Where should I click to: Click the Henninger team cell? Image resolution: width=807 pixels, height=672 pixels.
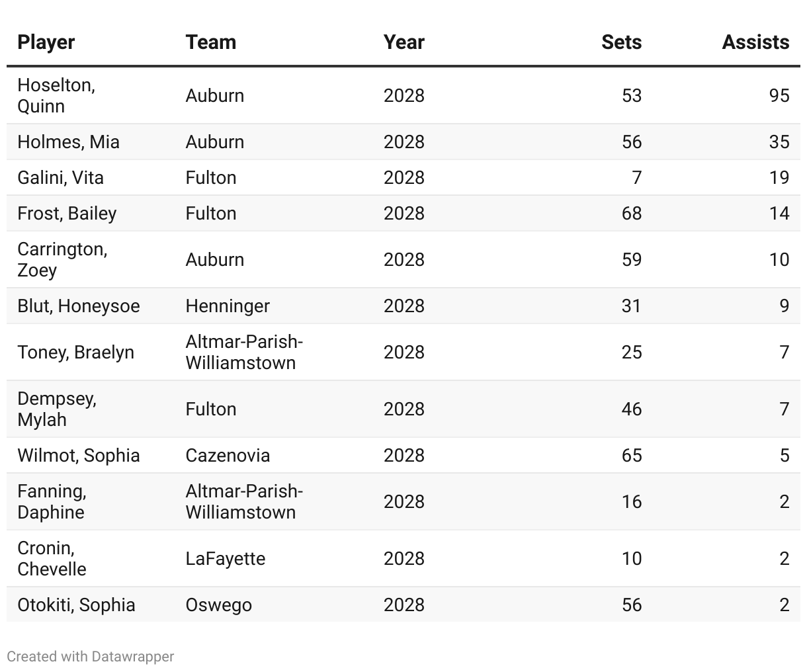pos(228,306)
